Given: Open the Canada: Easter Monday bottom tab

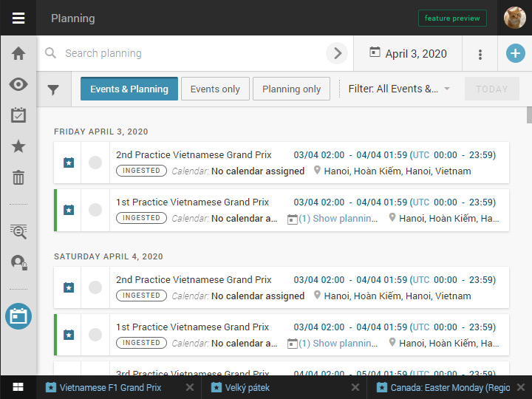Looking at the screenshot, I should point(450,387).
